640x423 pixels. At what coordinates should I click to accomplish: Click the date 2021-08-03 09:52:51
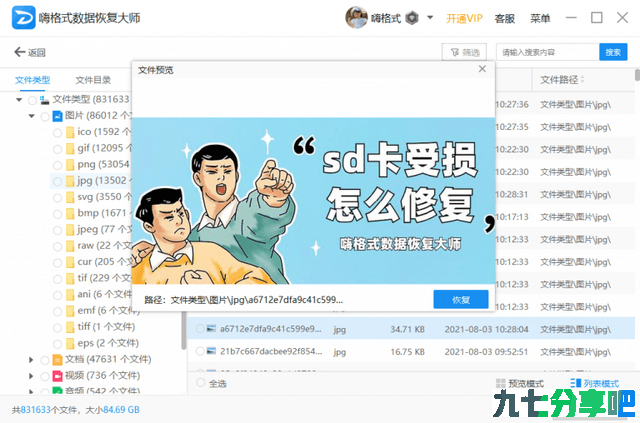pyautogui.click(x=486, y=352)
